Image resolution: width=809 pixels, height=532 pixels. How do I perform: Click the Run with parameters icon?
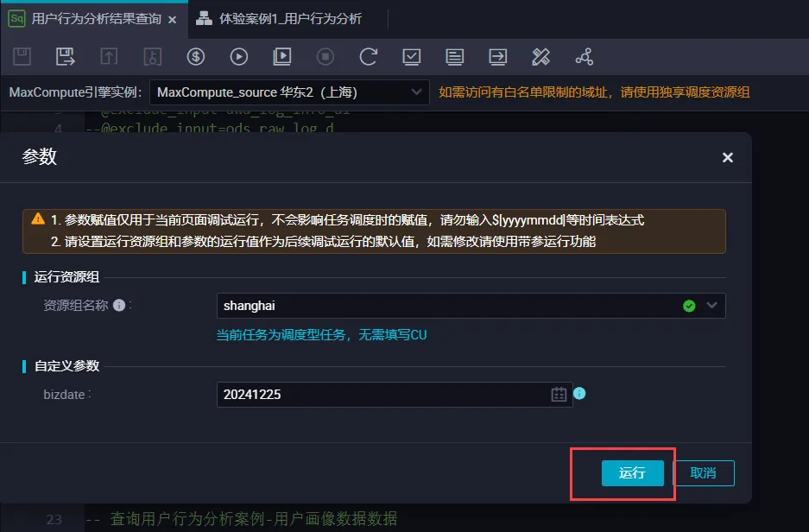pos(282,57)
